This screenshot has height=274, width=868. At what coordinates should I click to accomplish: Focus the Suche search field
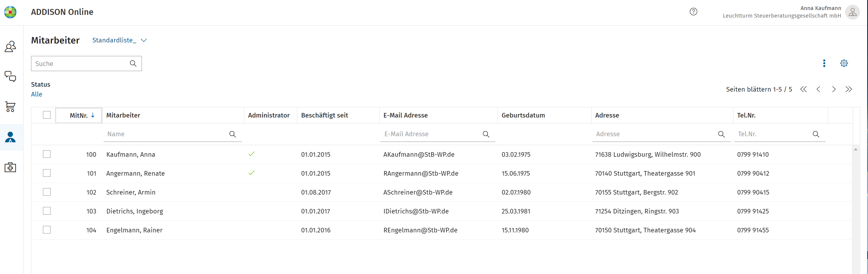(86, 64)
